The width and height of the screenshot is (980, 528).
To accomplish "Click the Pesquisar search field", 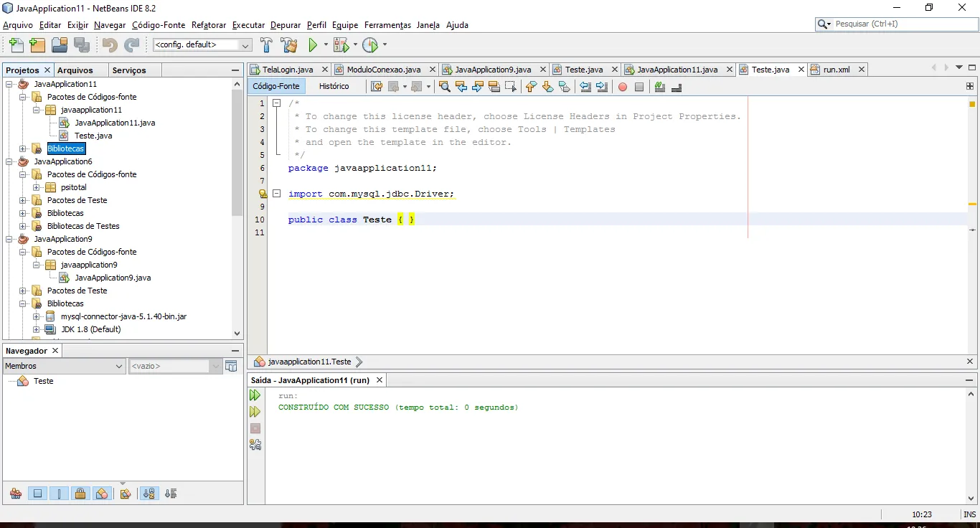I will tap(902, 24).
